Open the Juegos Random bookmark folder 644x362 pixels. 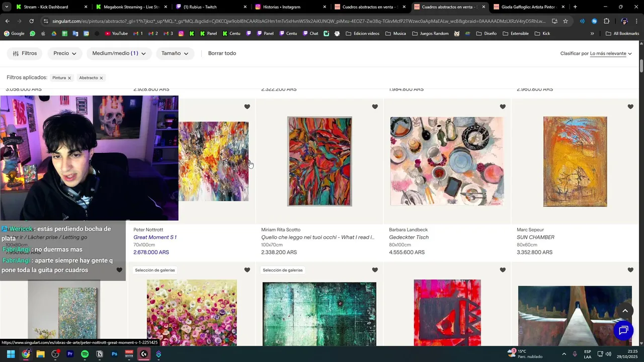pyautogui.click(x=430, y=34)
